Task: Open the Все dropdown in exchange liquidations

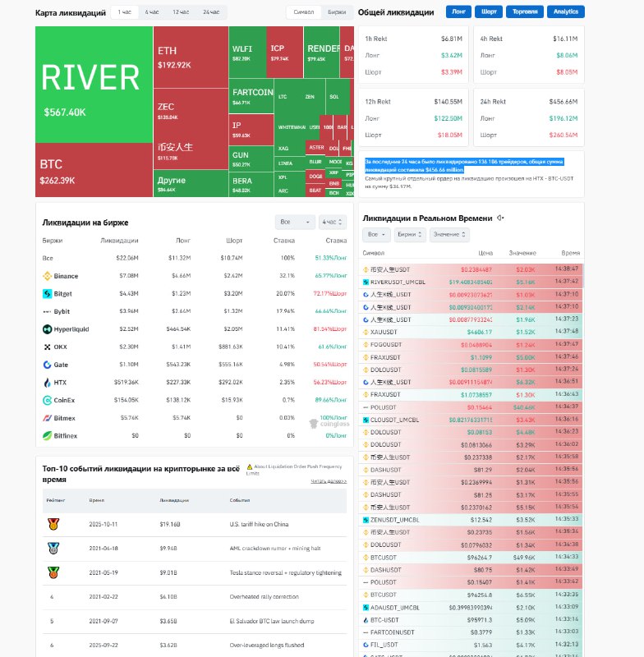Action: pyautogui.click(x=295, y=222)
